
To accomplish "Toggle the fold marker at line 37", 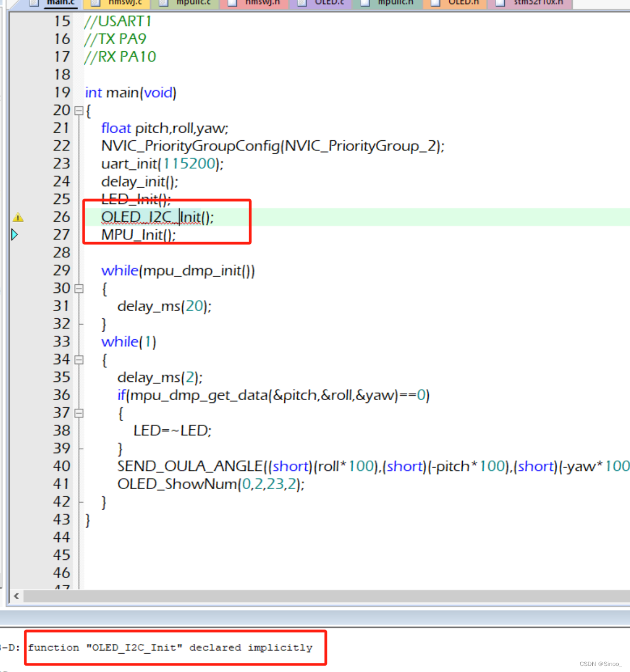I will tap(79, 413).
